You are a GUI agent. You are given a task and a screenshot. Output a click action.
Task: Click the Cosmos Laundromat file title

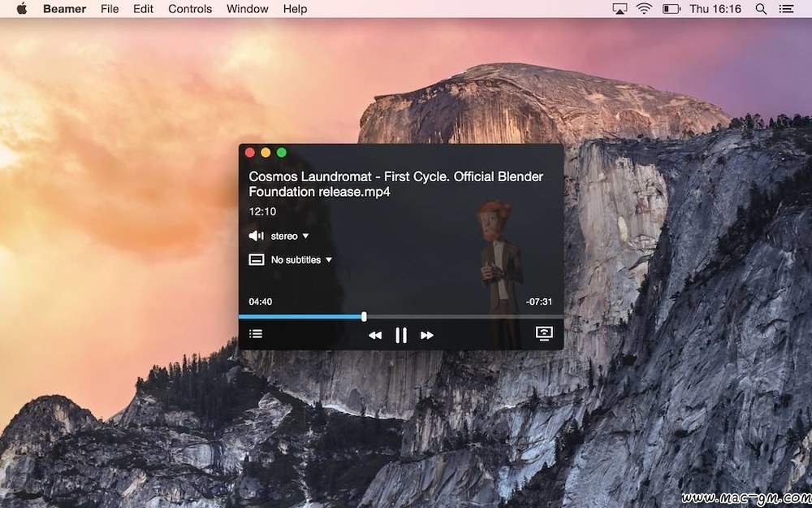396,184
